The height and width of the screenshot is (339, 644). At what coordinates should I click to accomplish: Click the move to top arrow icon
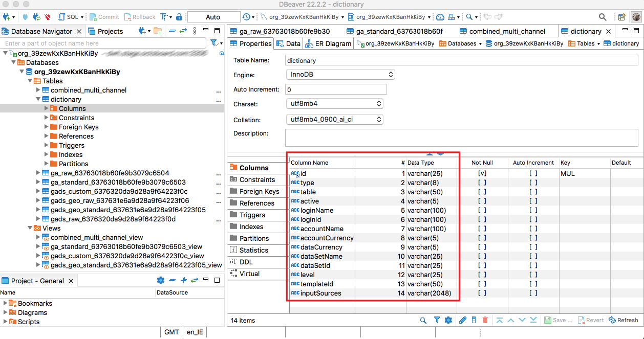point(500,320)
